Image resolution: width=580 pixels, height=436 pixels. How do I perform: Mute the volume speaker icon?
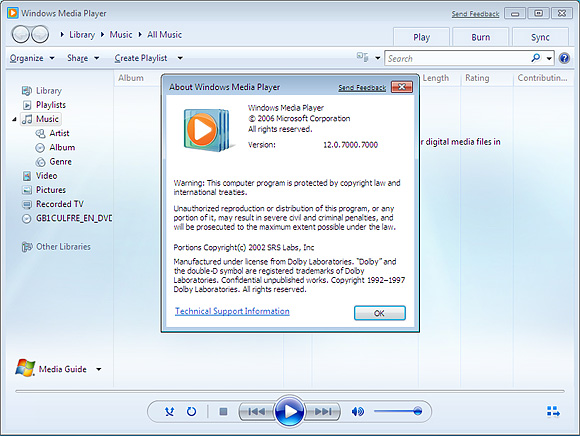(358, 411)
